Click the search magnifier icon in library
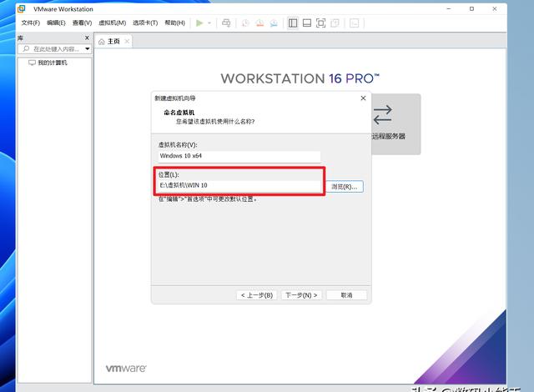This screenshot has width=534, height=392. coord(26,49)
